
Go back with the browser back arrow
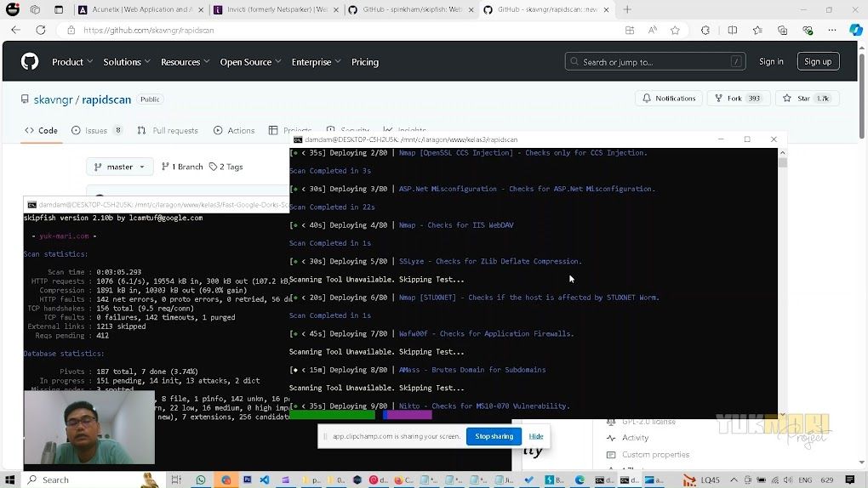click(x=15, y=30)
